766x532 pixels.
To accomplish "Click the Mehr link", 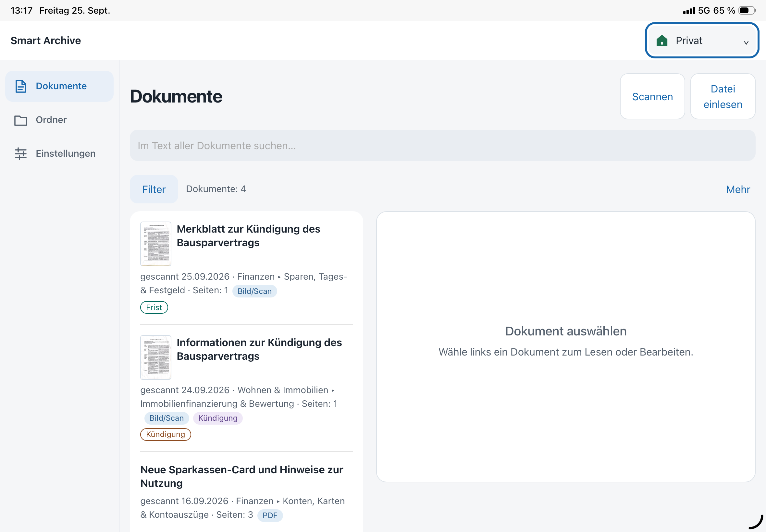I will click(x=738, y=189).
